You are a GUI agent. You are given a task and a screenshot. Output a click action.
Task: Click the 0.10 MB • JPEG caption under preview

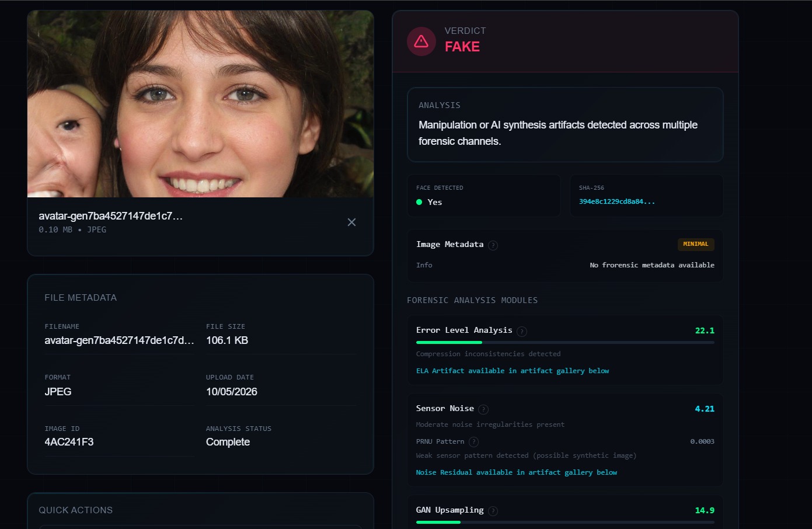[x=72, y=229]
